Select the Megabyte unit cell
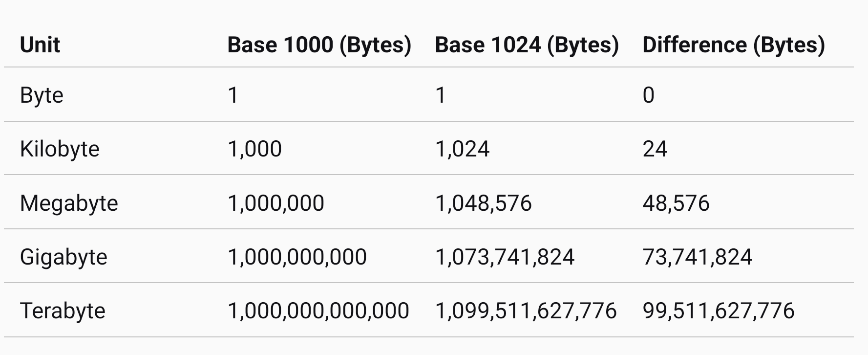Screen dimensions: 868x355 [x=69, y=203]
